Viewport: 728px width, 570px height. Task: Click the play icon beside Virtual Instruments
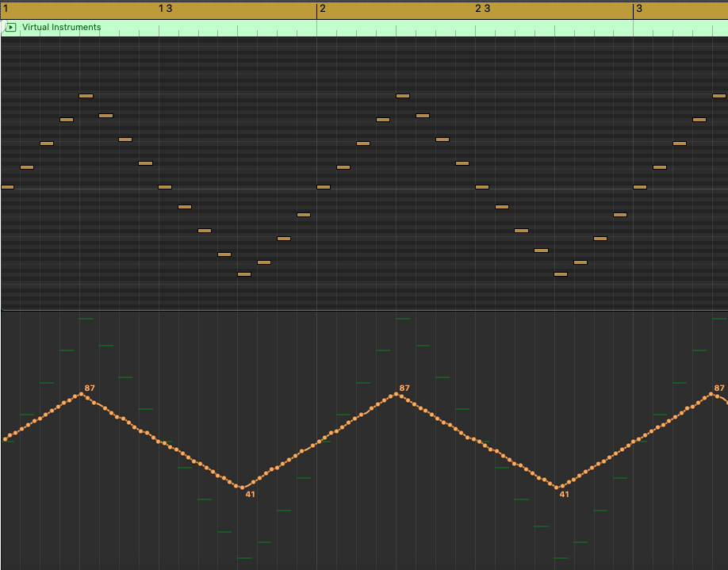coord(10,28)
